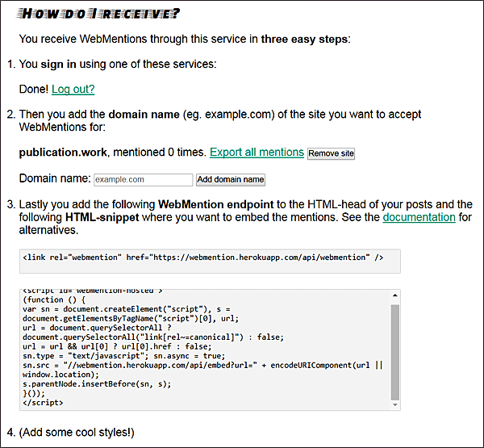
Task: Click the script snippet scroll-up arrow
Action: click(x=394, y=295)
